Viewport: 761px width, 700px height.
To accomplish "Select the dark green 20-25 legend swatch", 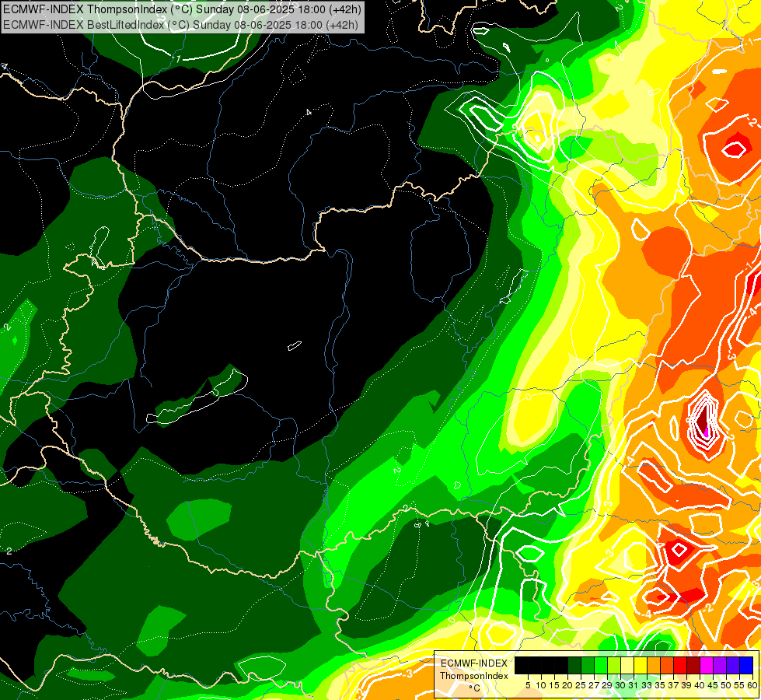I will (574, 665).
